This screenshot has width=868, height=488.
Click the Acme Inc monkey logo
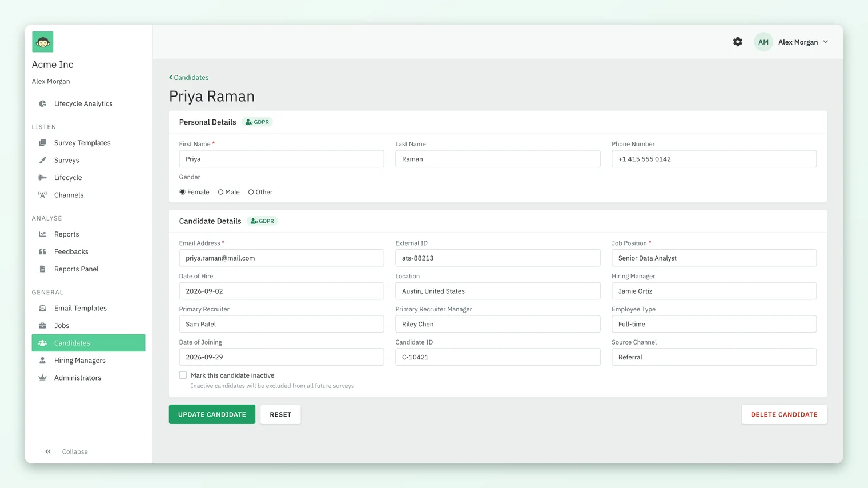click(43, 42)
